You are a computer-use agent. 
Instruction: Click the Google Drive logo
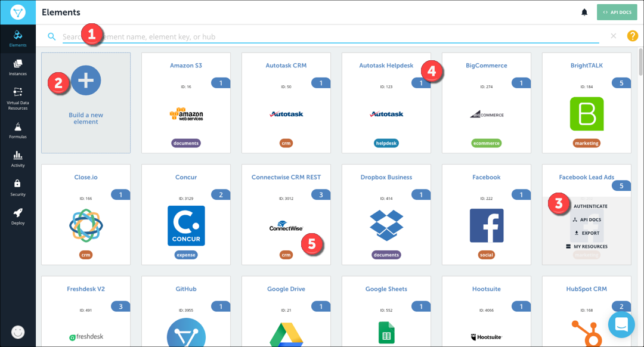click(286, 334)
